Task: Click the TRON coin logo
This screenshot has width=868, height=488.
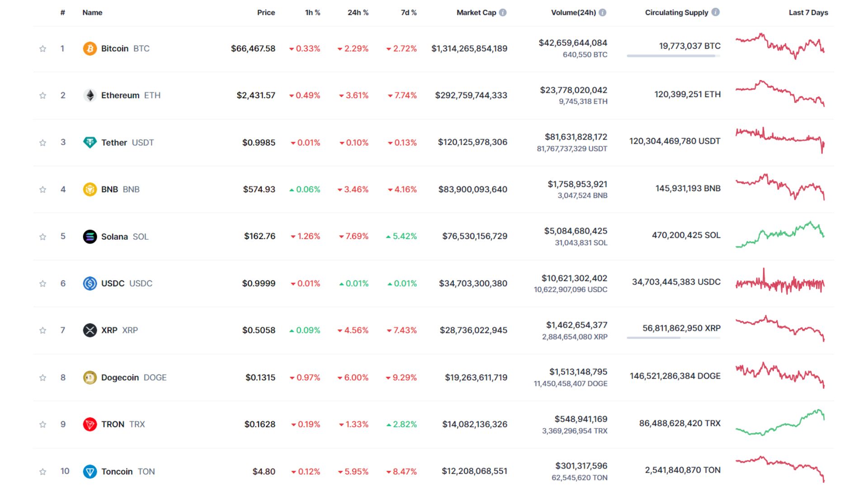Action: [90, 424]
